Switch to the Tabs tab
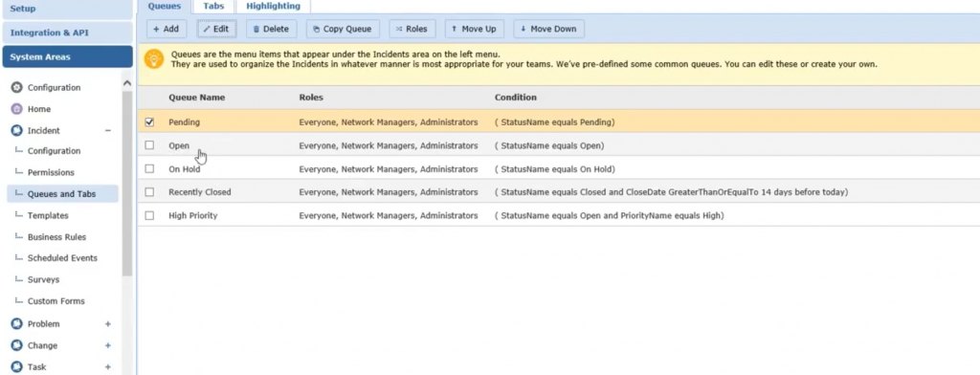980x375 pixels. click(x=213, y=7)
